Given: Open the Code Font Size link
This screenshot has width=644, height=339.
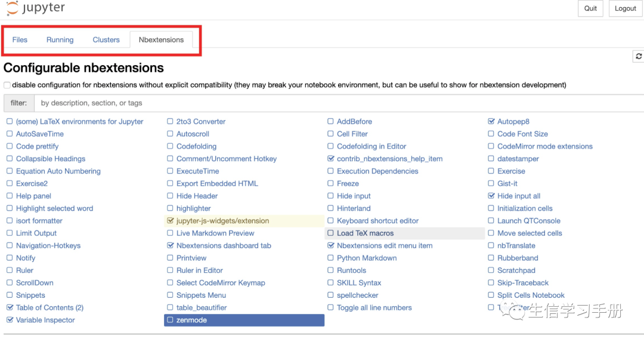Looking at the screenshot, I should pyautogui.click(x=522, y=134).
